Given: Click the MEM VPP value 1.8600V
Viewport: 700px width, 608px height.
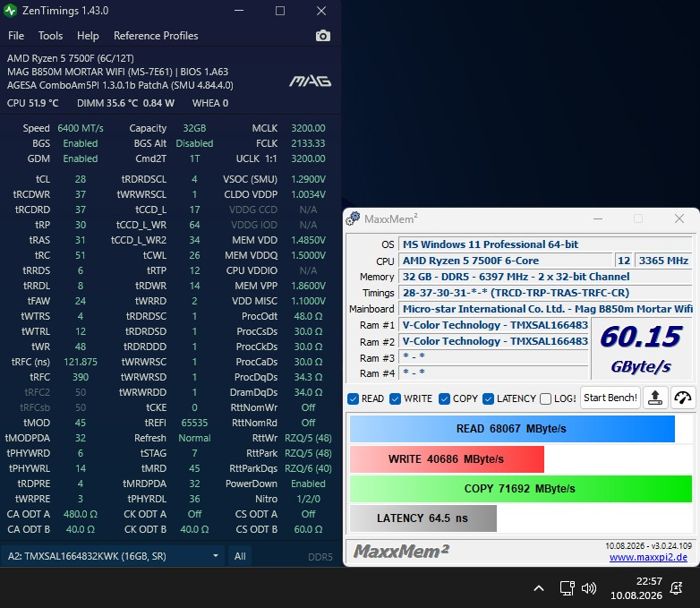Looking at the screenshot, I should point(308,286).
